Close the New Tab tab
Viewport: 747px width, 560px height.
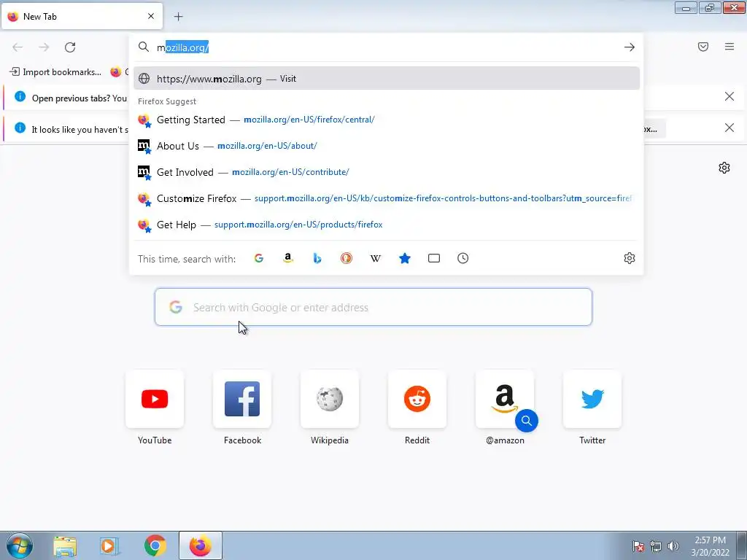point(151,16)
